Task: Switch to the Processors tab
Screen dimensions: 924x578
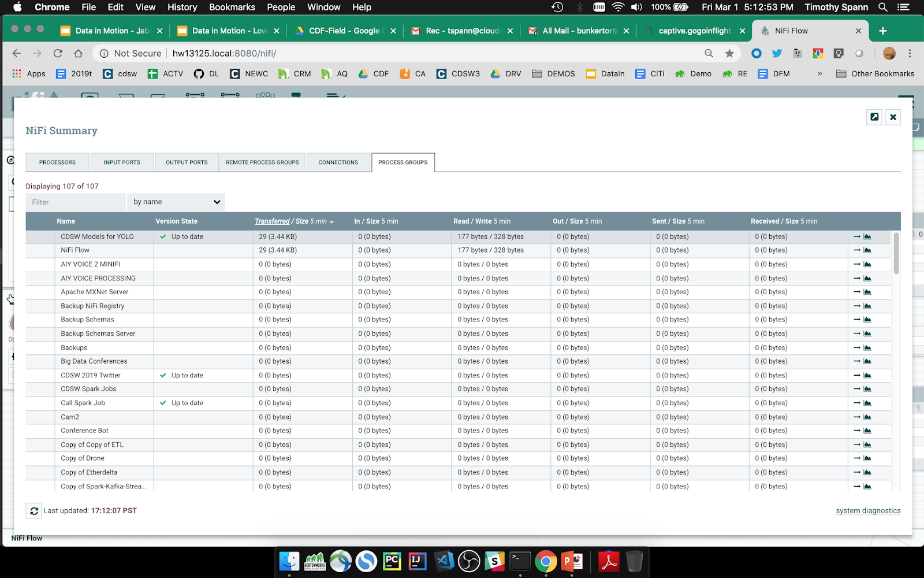Action: coord(58,162)
